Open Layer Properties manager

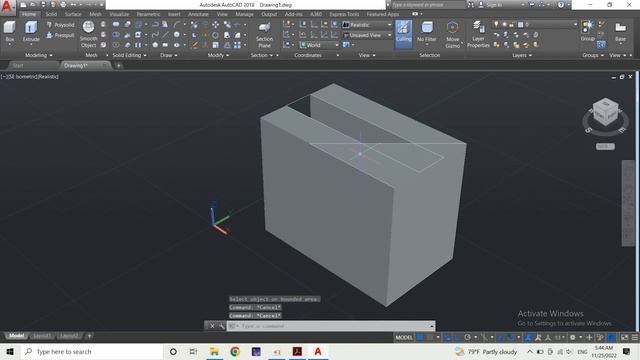[x=478, y=35]
